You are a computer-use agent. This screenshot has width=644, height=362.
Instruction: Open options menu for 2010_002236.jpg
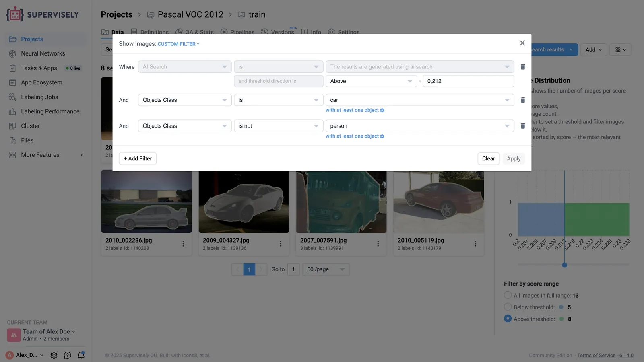coord(183,244)
